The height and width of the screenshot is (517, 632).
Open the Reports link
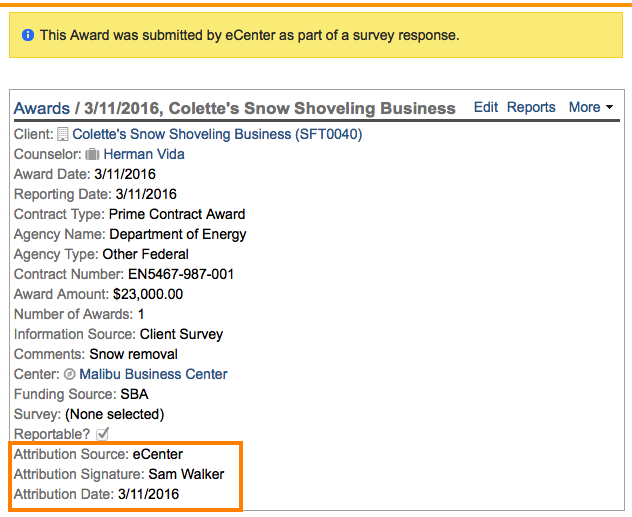[531, 107]
